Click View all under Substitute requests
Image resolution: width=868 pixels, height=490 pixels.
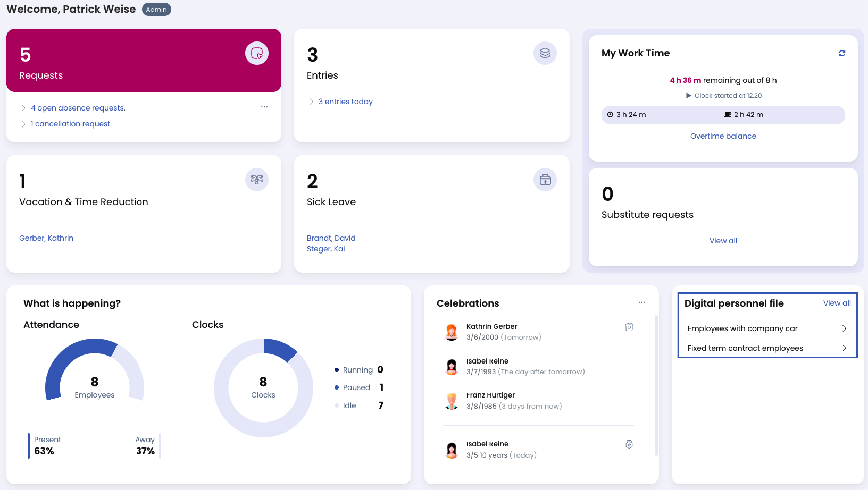point(723,241)
